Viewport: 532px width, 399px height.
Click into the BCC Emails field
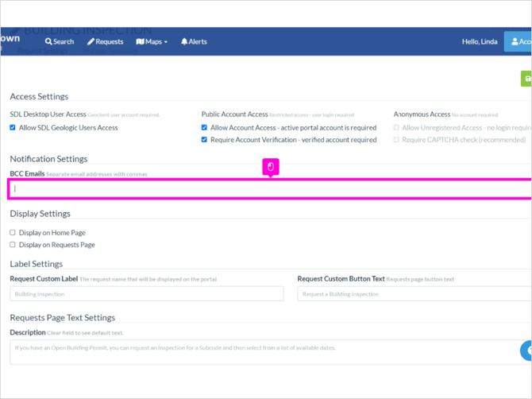[271, 189]
